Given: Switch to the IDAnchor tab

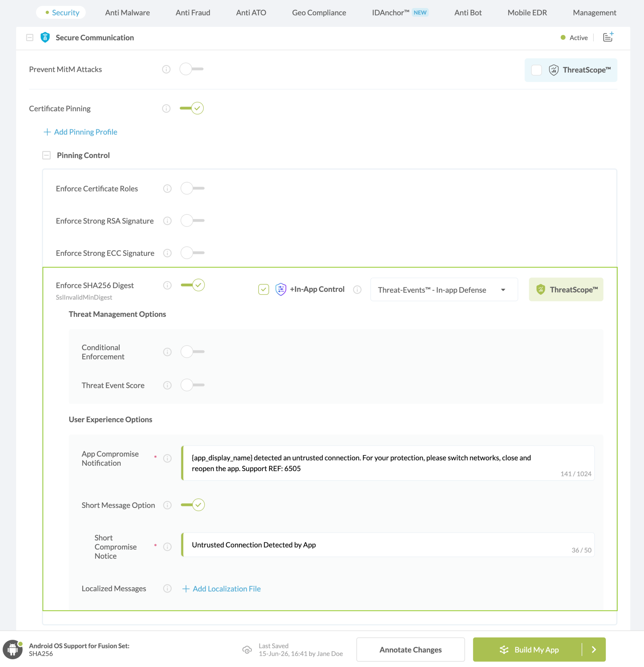Looking at the screenshot, I should tap(400, 13).
